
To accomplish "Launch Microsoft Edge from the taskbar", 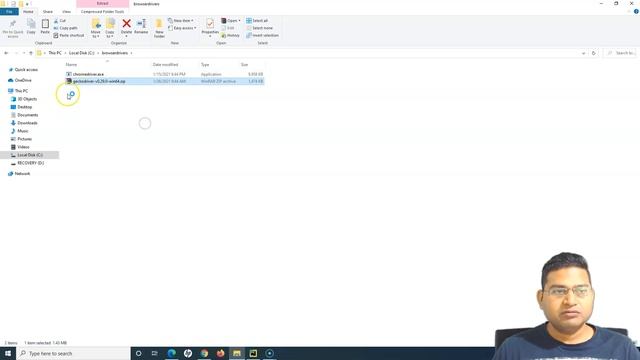I will 171,353.
